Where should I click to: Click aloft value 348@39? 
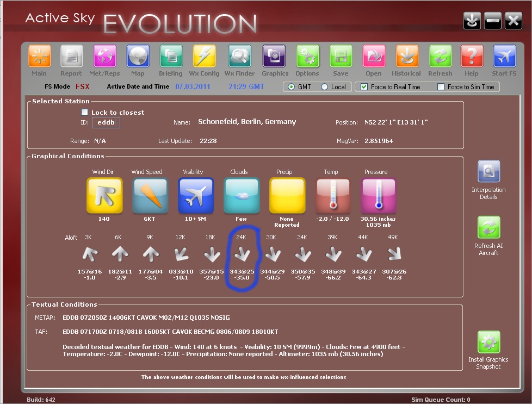[x=333, y=272]
